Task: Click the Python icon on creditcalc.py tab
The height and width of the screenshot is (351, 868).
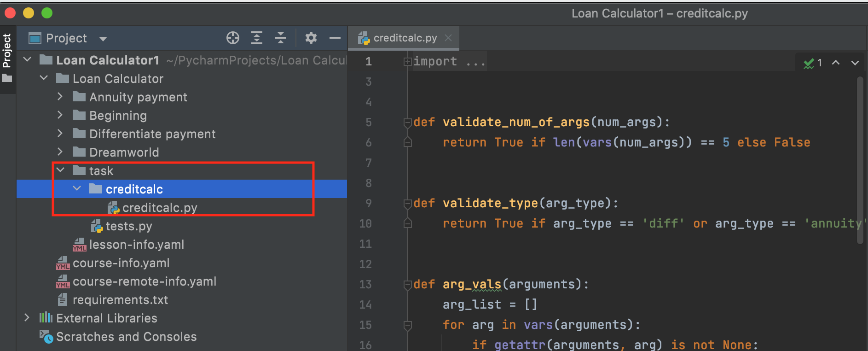Action: (x=364, y=38)
